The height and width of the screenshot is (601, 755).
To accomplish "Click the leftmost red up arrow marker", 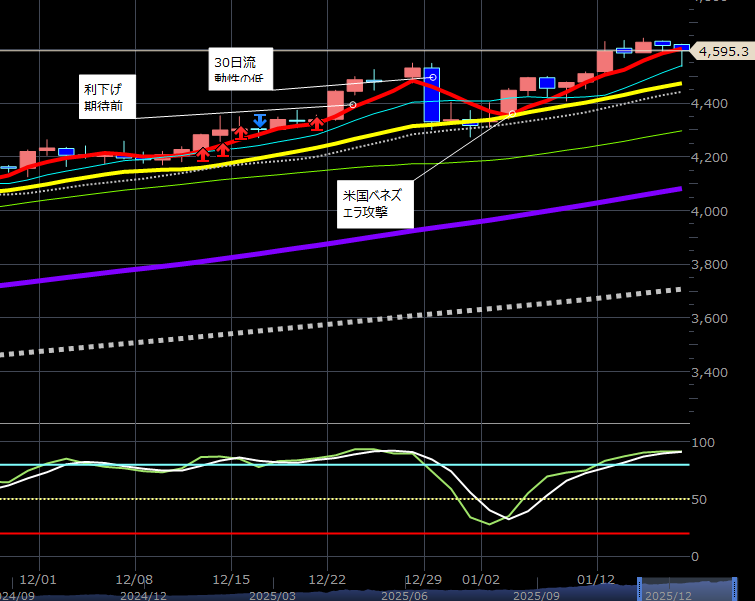I will (203, 153).
